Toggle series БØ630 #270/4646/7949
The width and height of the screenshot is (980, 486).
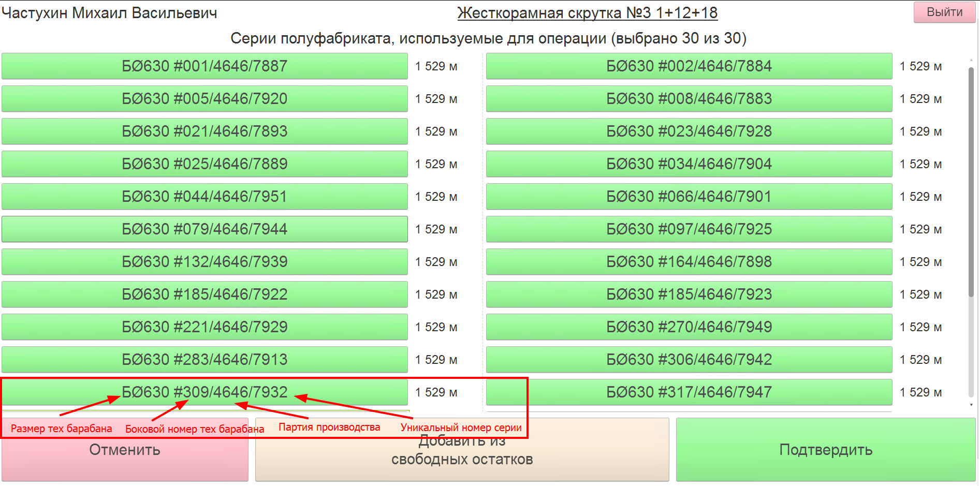point(689,327)
